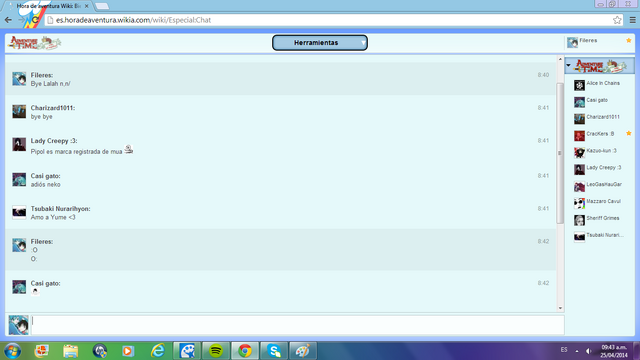This screenshot has width=640, height=360.
Task: Click username 'Charizard1011:' in chat
Action: pyautogui.click(x=53, y=108)
